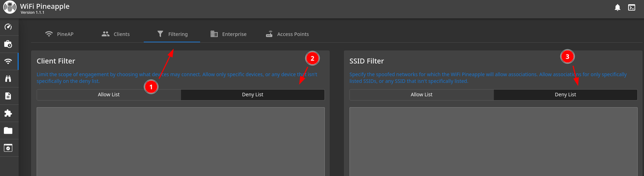Select the PineAP WiFi icon in sidebar

(x=8, y=61)
